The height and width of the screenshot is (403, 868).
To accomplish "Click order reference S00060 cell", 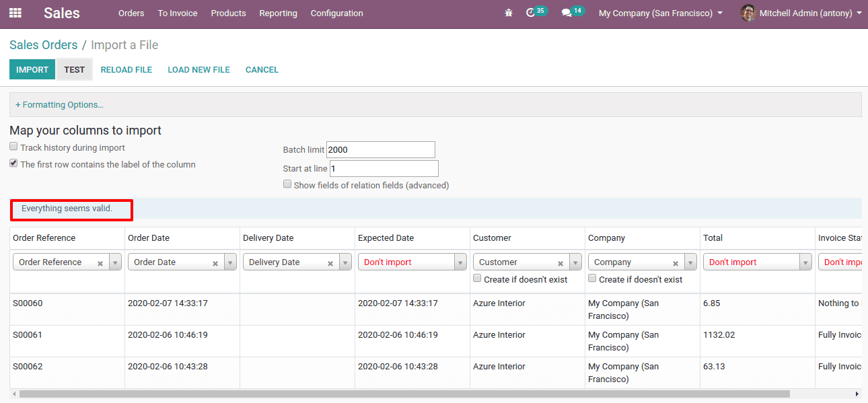I will point(28,303).
